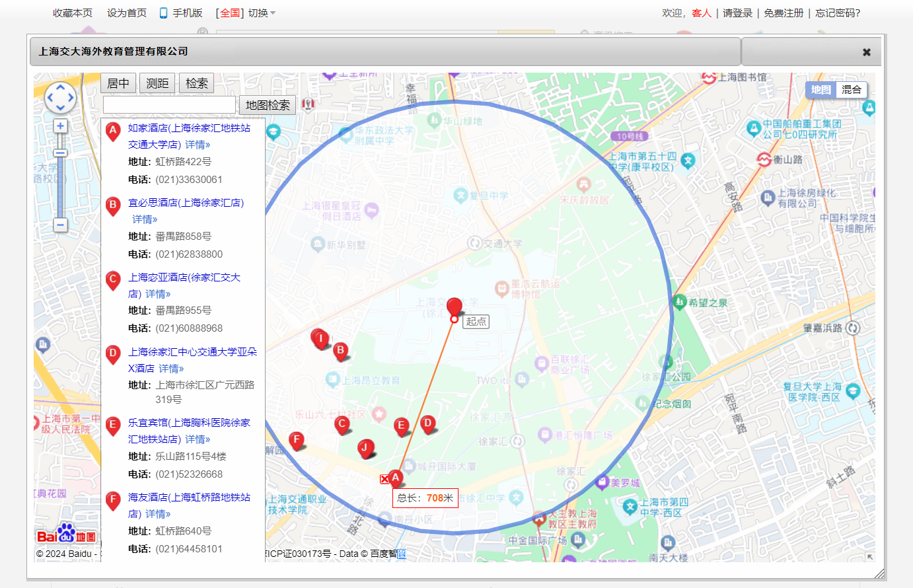Click the mobile version phone icon
The image size is (913, 588).
pyautogui.click(x=163, y=13)
